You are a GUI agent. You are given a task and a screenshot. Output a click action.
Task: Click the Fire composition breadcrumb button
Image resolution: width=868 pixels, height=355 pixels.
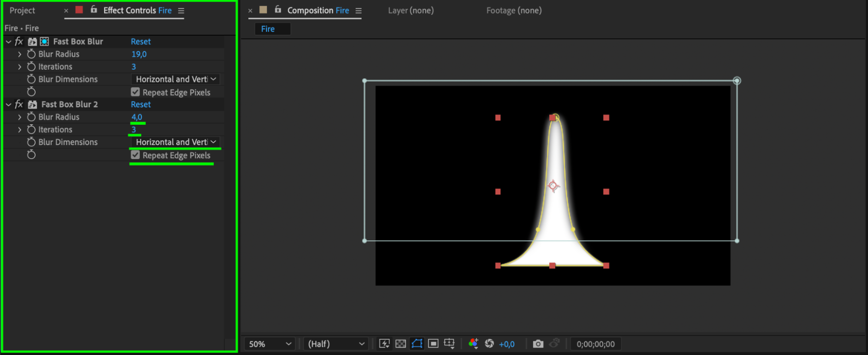(x=268, y=29)
